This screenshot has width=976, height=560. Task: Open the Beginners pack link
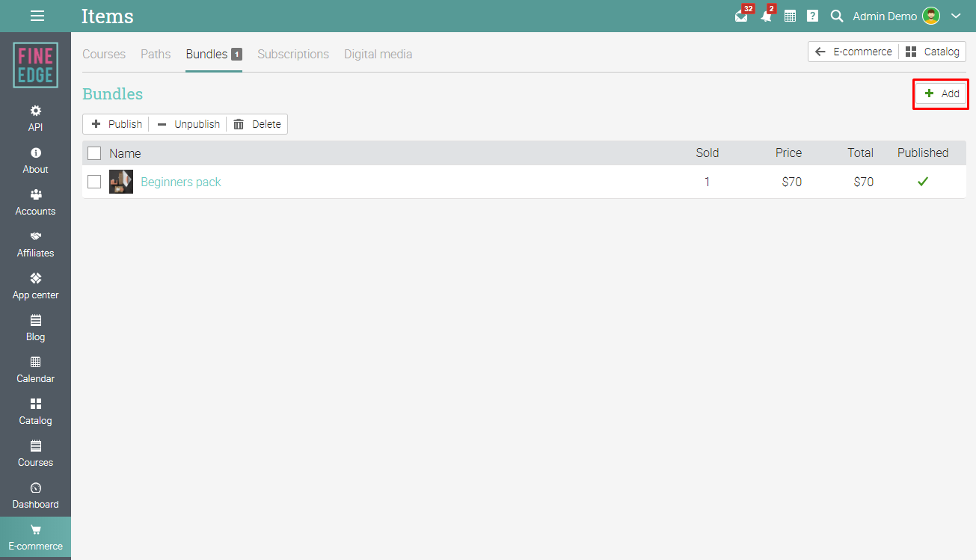(x=181, y=182)
